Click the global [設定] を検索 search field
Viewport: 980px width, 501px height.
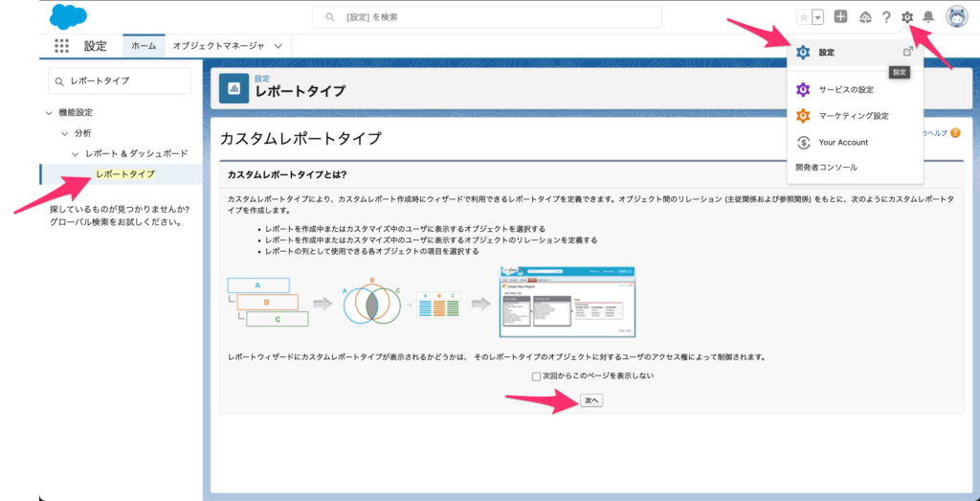coord(486,17)
